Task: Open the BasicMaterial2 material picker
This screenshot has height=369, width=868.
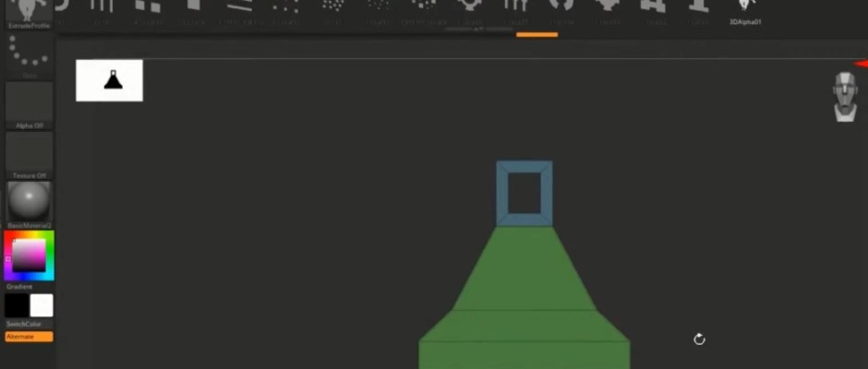Action: (29, 203)
